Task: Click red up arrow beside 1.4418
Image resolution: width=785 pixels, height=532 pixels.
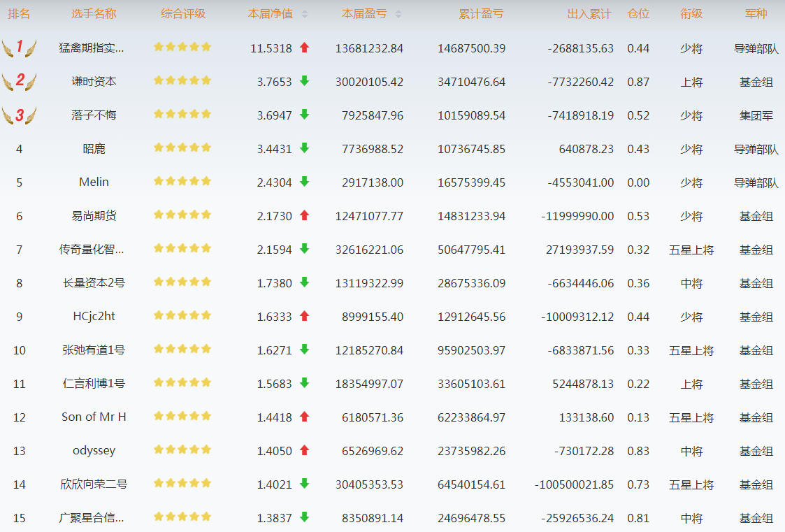Action: coord(304,417)
